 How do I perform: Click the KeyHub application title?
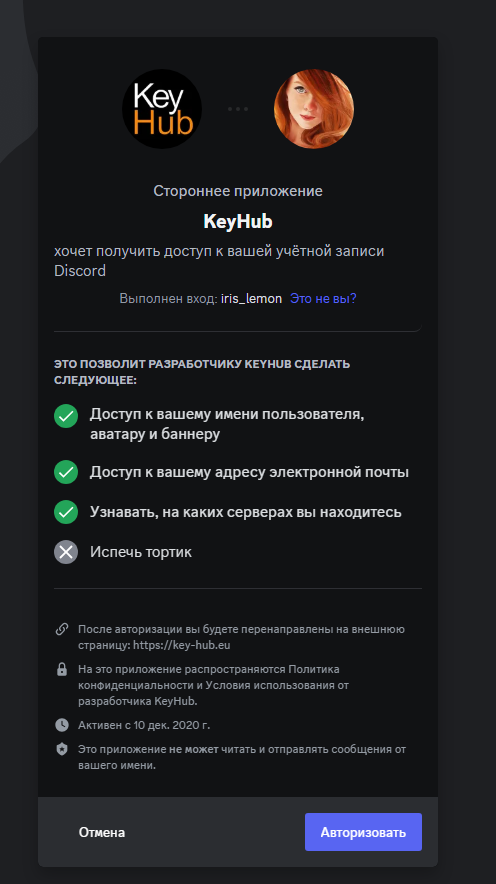238,221
